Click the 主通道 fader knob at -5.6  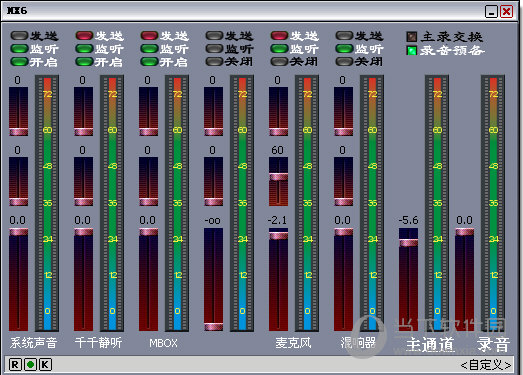[x=409, y=243]
